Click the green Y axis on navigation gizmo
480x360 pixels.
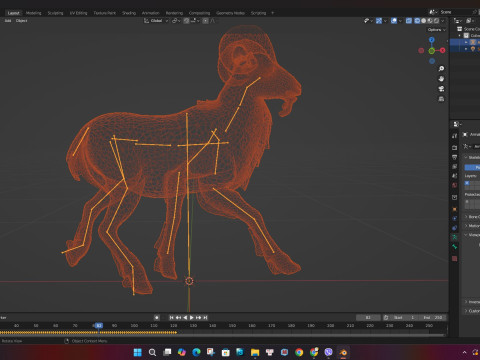432,51
